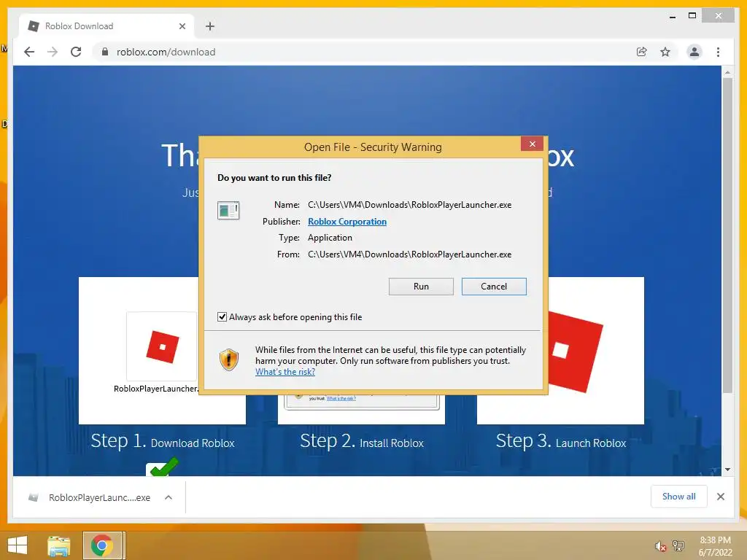
Task: Reload the Roblox download page
Action: (x=76, y=52)
